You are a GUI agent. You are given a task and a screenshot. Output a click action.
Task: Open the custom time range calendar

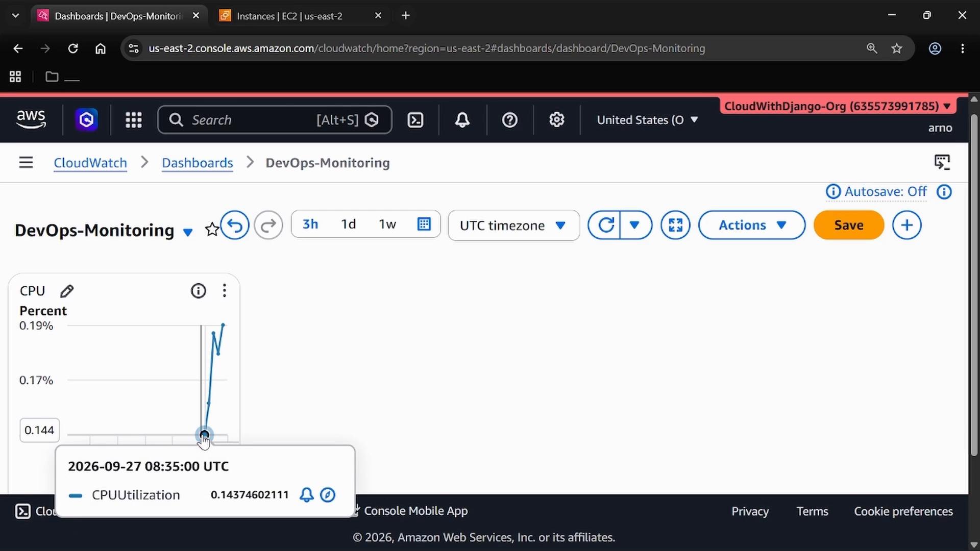(424, 224)
